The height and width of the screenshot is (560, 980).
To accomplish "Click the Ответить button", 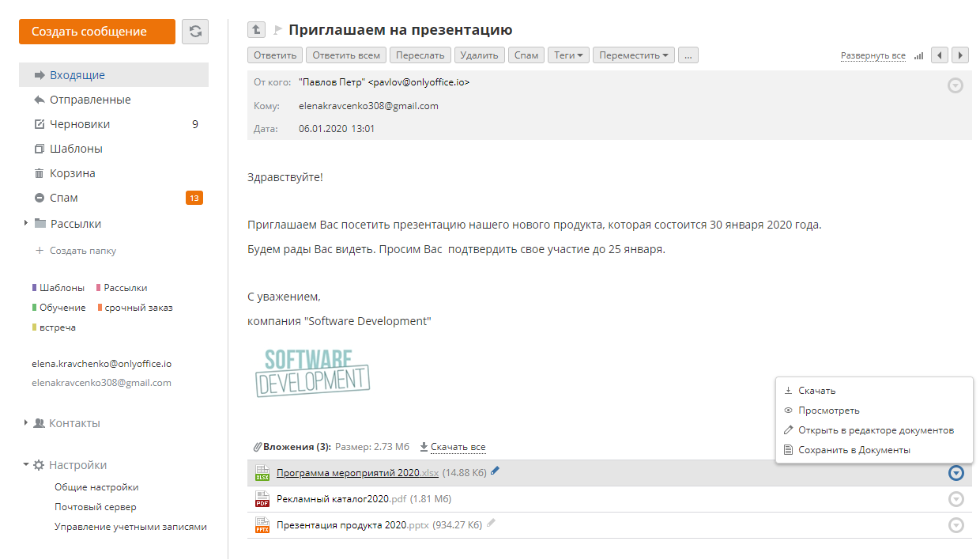I will 275,55.
